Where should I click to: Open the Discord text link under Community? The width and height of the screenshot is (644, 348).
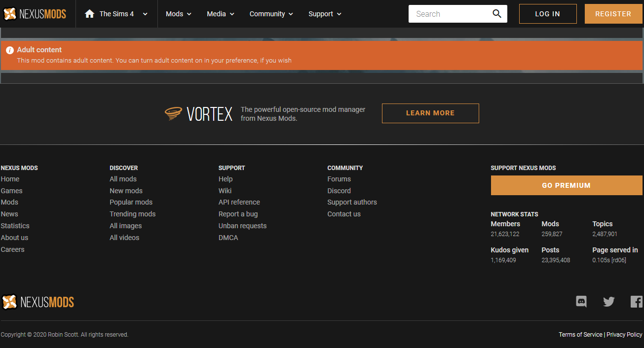coord(339,191)
